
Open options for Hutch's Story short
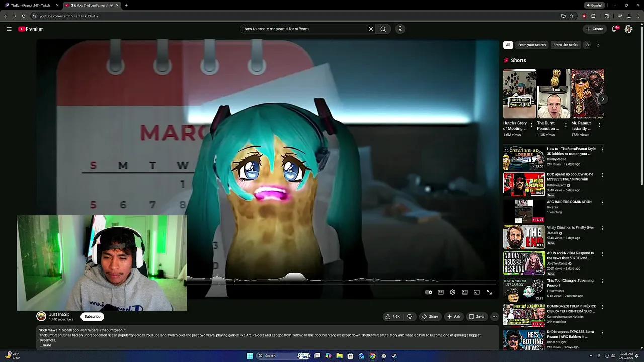pos(531,125)
